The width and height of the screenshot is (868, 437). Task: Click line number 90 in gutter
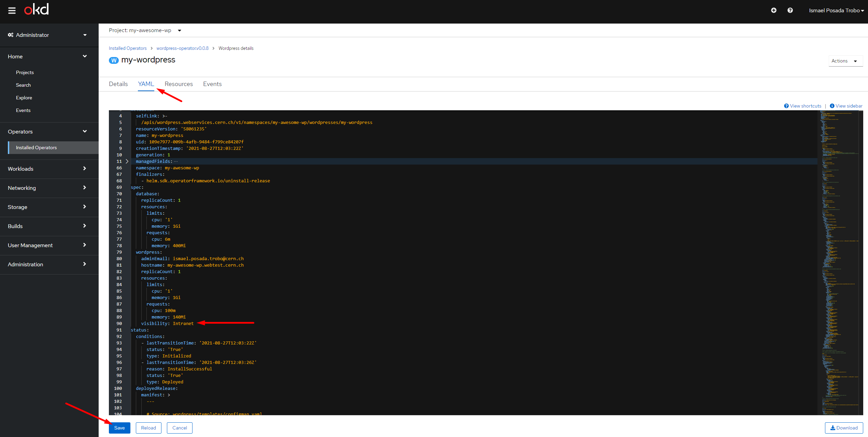[119, 323]
